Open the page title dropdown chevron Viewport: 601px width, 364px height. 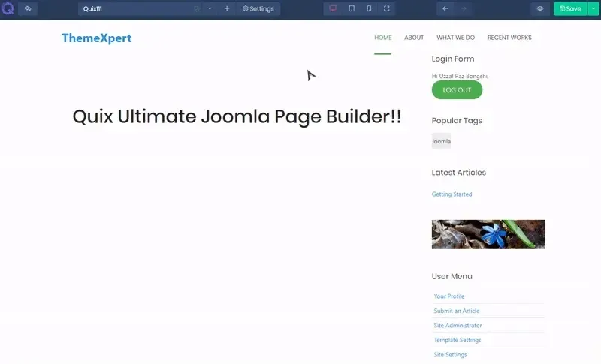[x=210, y=8]
